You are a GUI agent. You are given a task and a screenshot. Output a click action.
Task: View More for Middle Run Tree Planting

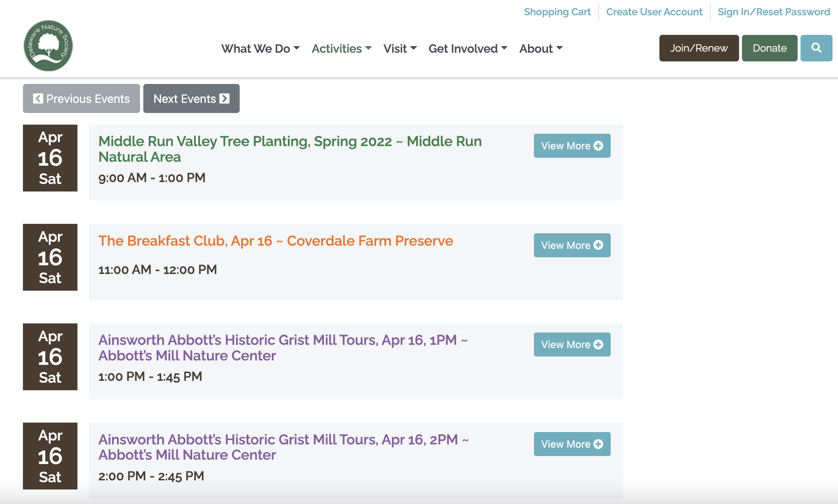pyautogui.click(x=572, y=146)
